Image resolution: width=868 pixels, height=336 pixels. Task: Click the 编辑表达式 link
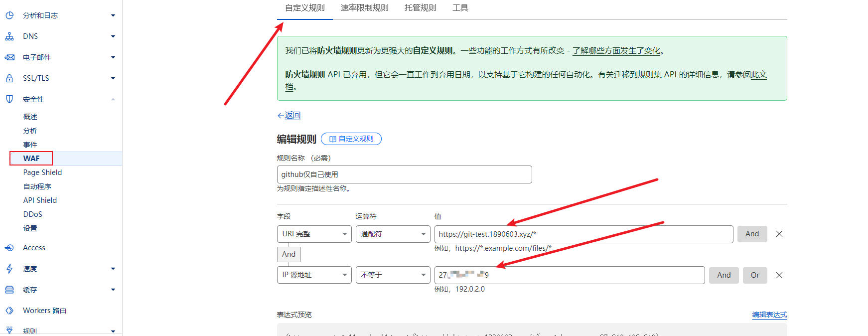point(769,315)
